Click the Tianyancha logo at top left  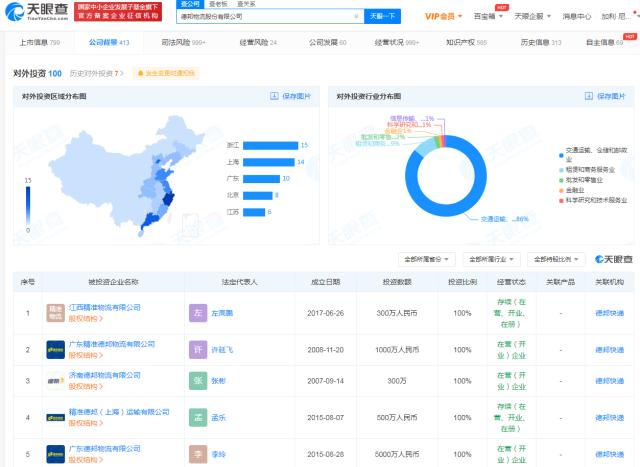[37, 11]
